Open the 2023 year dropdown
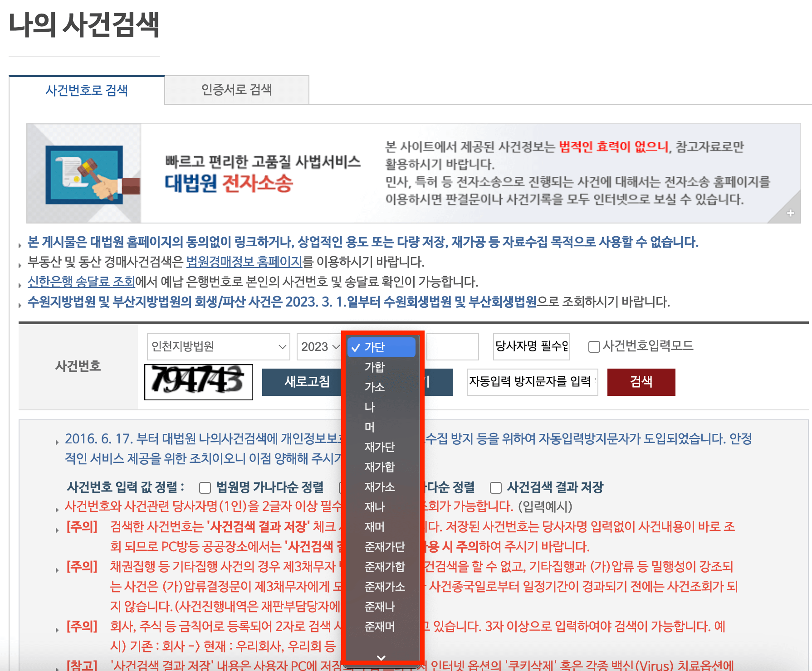Screen dimensions: 812x671 [x=319, y=347]
